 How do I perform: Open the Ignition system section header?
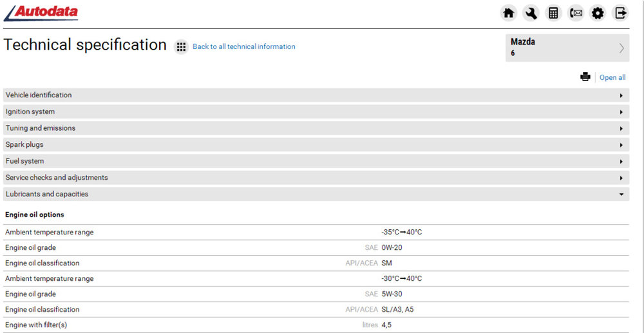click(x=316, y=111)
